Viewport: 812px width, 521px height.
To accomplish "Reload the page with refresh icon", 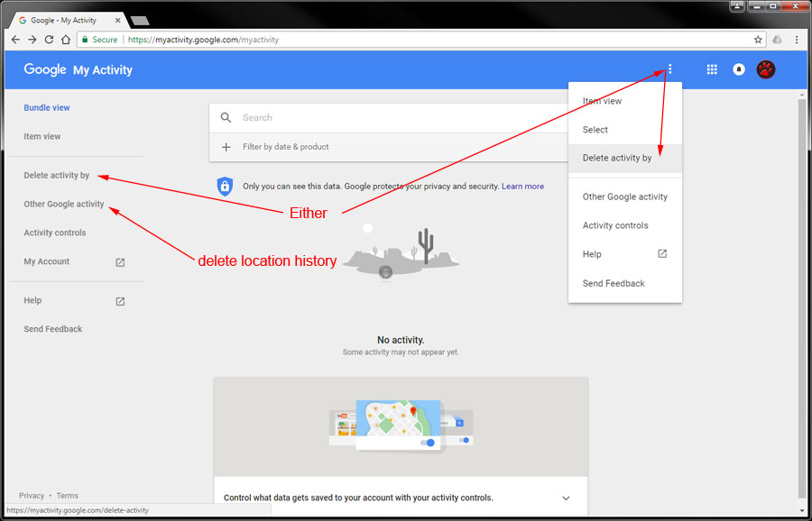I will point(49,40).
